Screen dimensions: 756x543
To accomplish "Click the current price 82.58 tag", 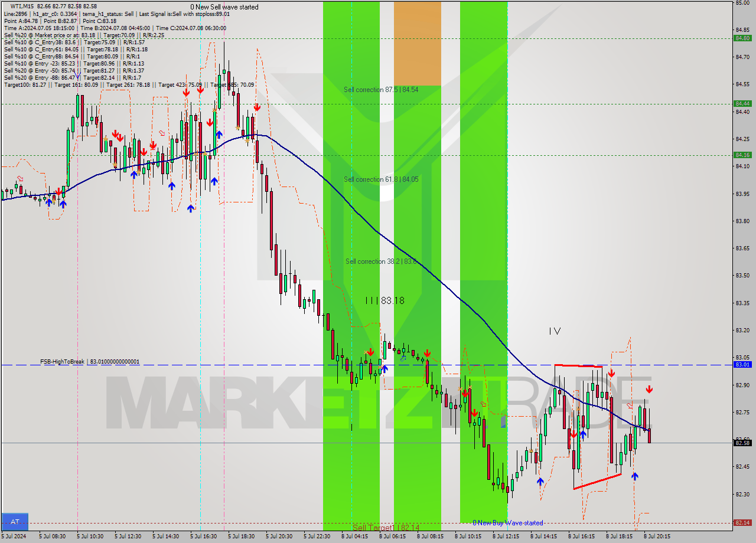I will (x=742, y=443).
